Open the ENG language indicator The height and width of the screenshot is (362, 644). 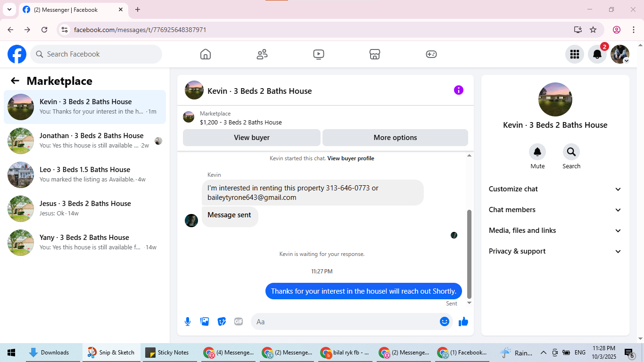coord(580,353)
